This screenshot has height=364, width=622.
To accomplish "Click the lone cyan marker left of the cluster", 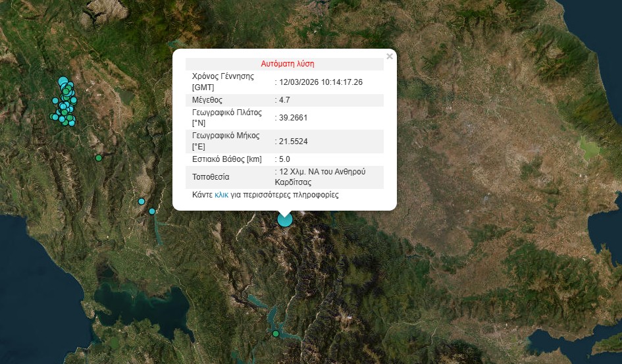I will (55, 101).
